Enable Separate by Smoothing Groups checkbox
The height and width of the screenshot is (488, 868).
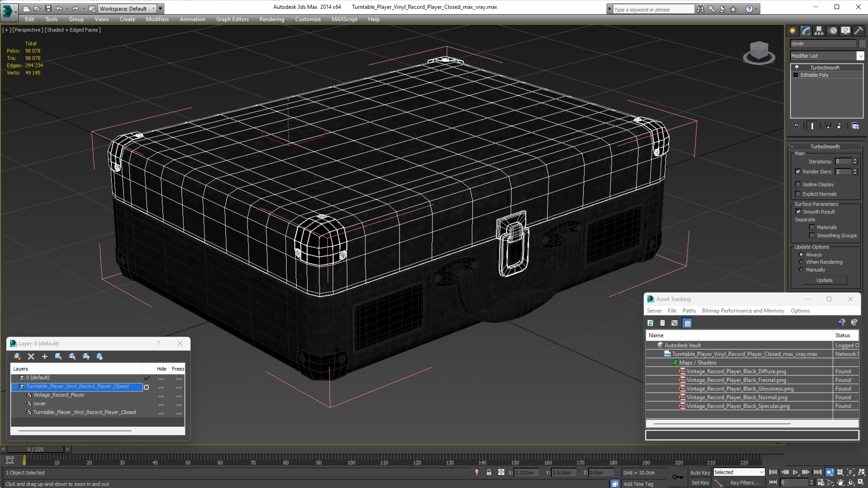coord(812,235)
